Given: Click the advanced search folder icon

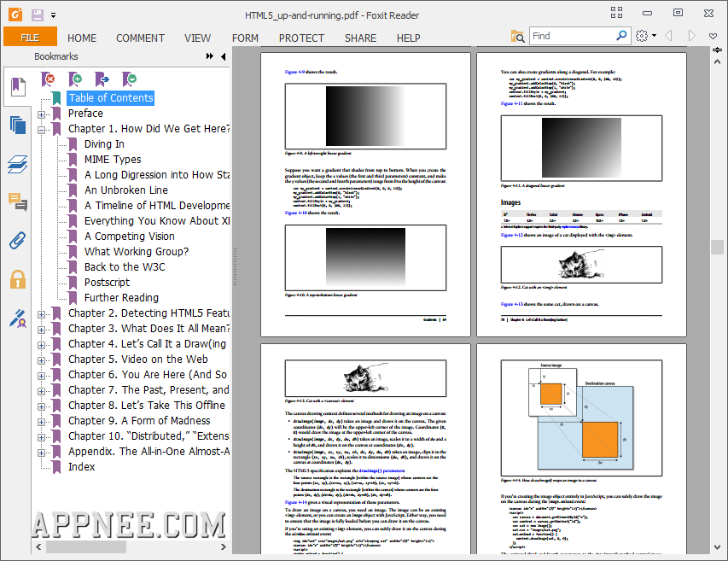Looking at the screenshot, I should tap(517, 36).
